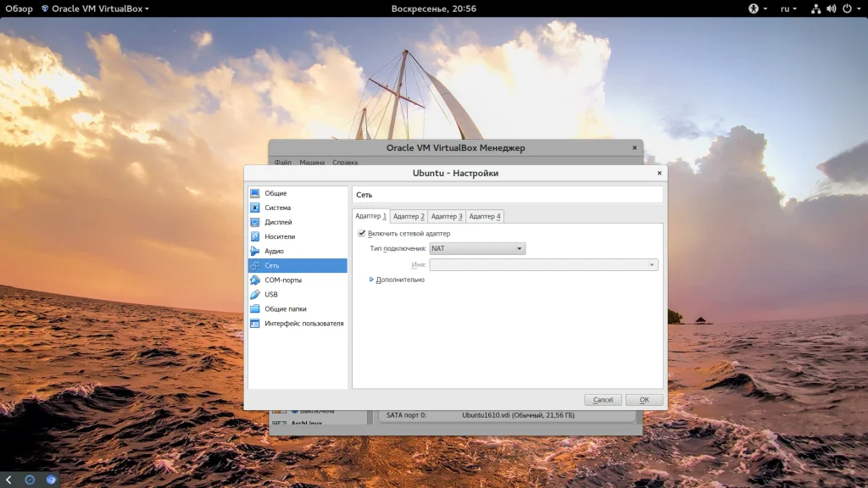Click the USB plug icon
Viewport: 868px width, 488px height.
[254, 294]
